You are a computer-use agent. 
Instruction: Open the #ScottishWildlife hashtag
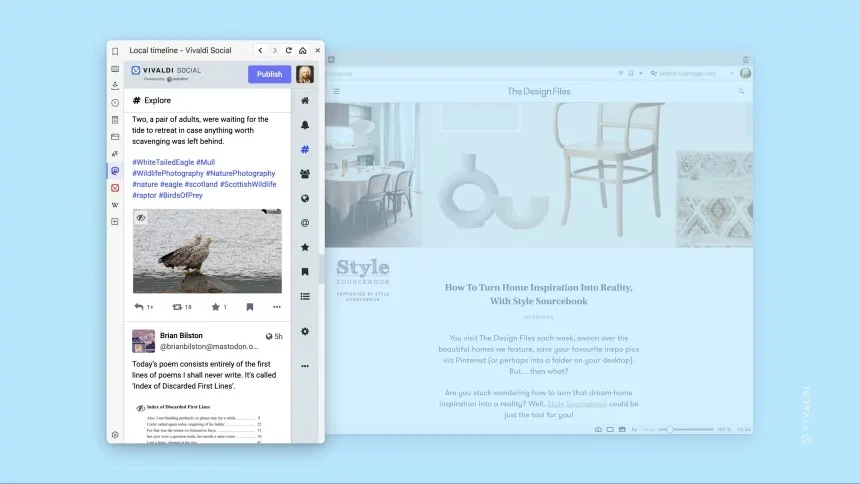click(248, 184)
